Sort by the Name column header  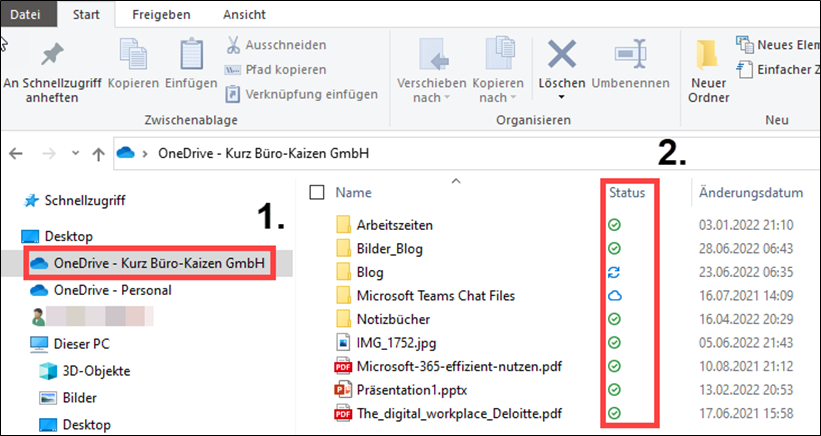pyautogui.click(x=353, y=193)
